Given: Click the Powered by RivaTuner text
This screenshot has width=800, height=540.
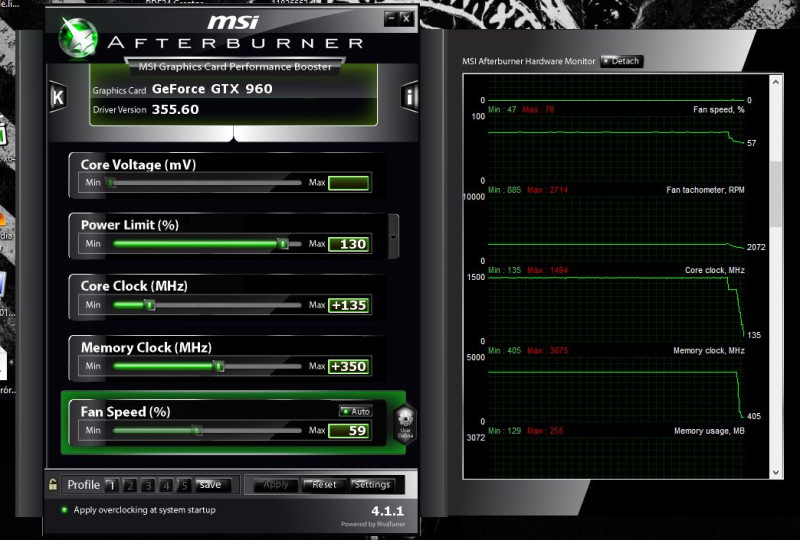Looking at the screenshot, I should 373,524.
